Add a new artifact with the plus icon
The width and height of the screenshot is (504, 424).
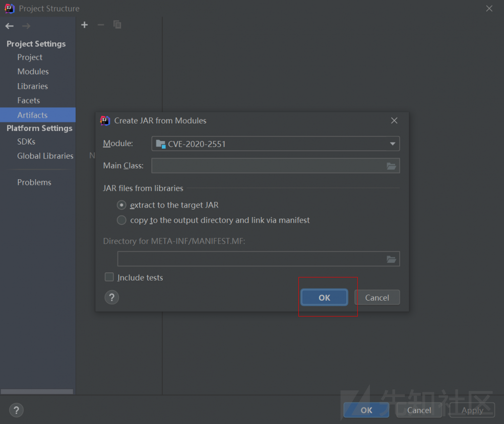84,25
